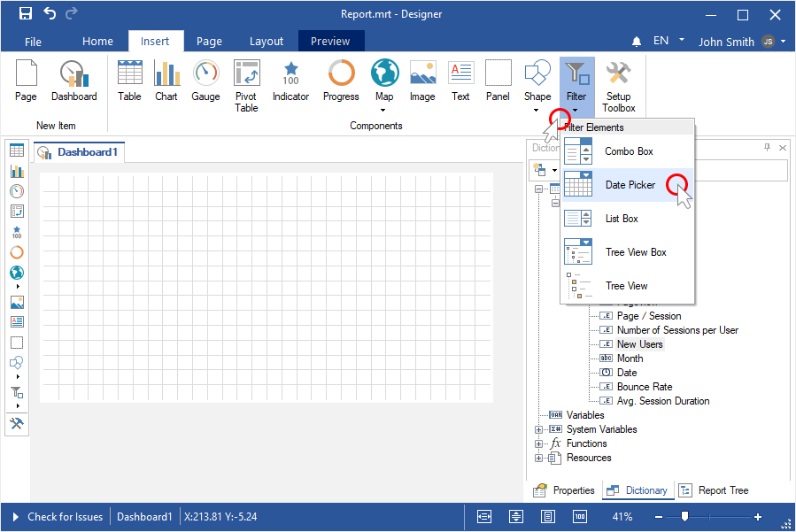Select the Indicator component icon
Screen dimensions: 796x532
(290, 81)
